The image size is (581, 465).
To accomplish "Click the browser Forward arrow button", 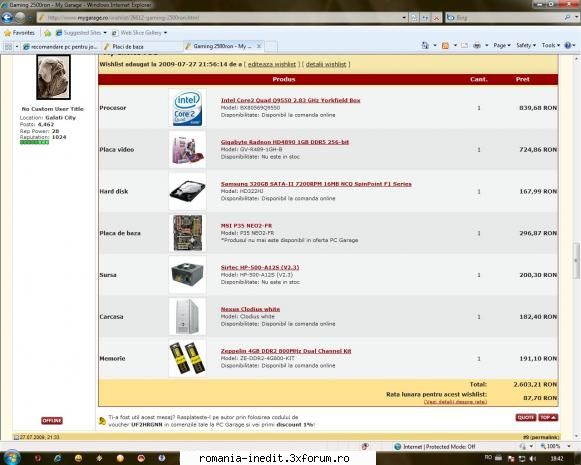I will 20,17.
